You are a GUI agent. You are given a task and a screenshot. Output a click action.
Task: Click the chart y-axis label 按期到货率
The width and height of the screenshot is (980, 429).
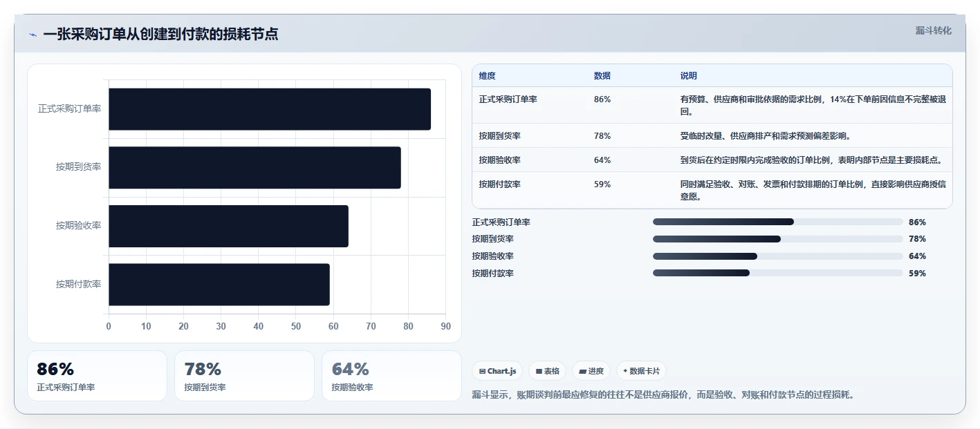pos(79,167)
